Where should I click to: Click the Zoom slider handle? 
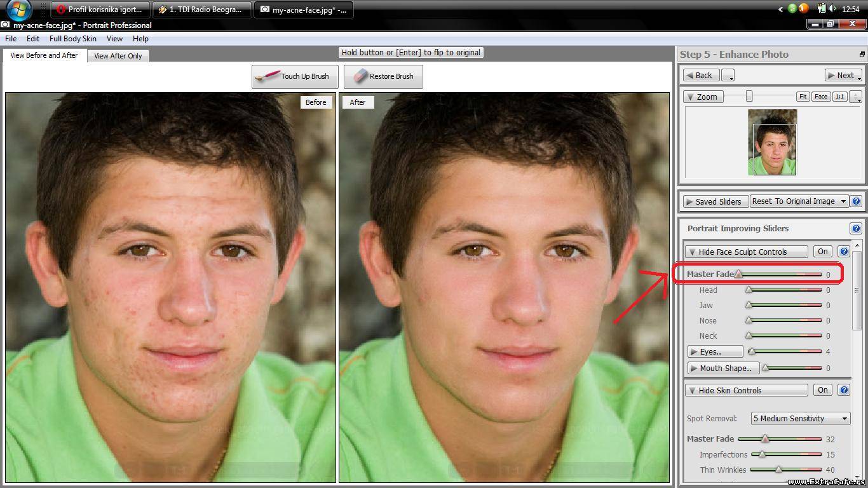pyautogui.click(x=749, y=96)
